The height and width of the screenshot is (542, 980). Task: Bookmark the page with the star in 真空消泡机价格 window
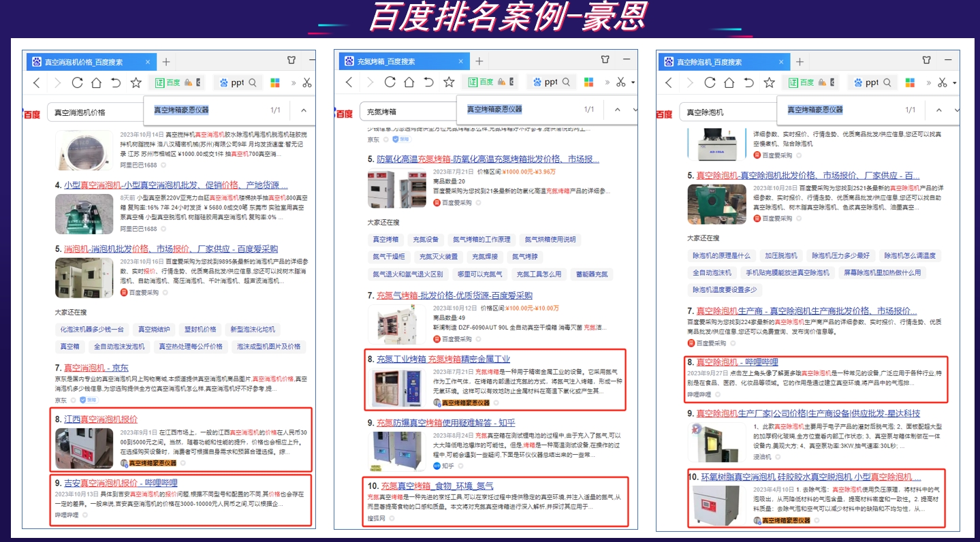(x=136, y=82)
